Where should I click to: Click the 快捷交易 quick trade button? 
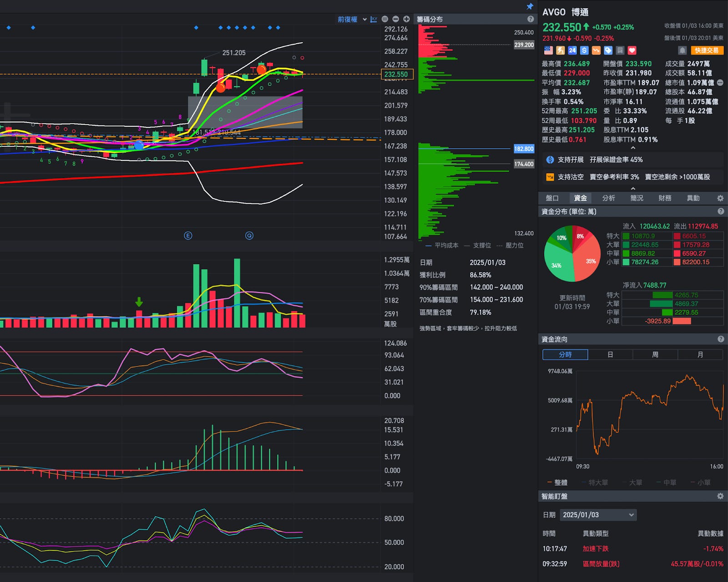click(707, 50)
